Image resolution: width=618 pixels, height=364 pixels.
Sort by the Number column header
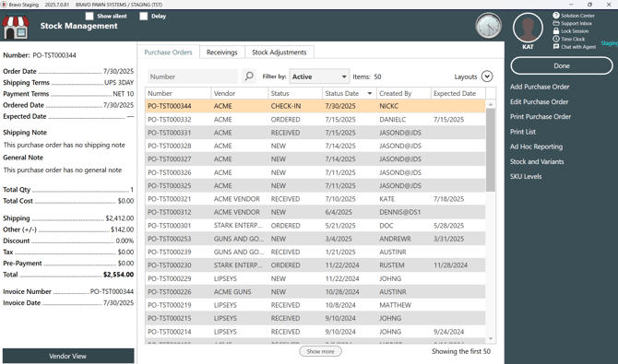(178, 93)
